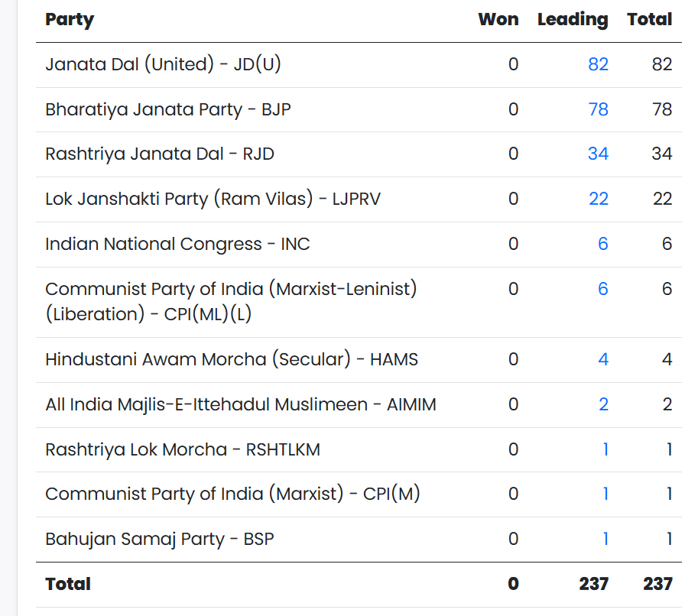This screenshot has height=616, width=698.
Task: Open Indian National Congress leading link
Action: click(x=602, y=244)
